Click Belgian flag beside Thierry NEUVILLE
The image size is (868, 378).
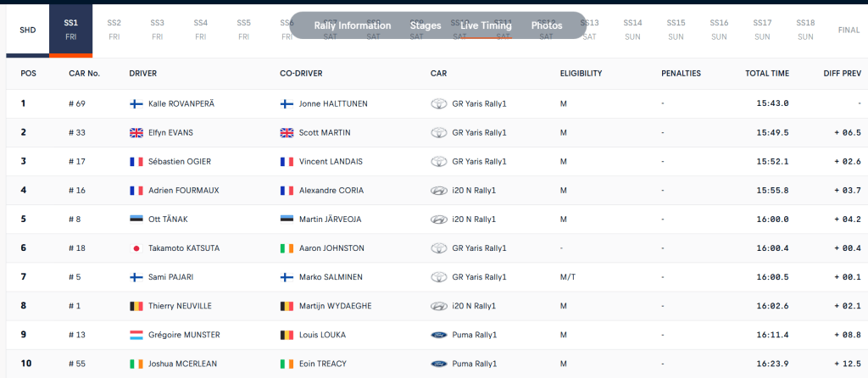point(136,306)
